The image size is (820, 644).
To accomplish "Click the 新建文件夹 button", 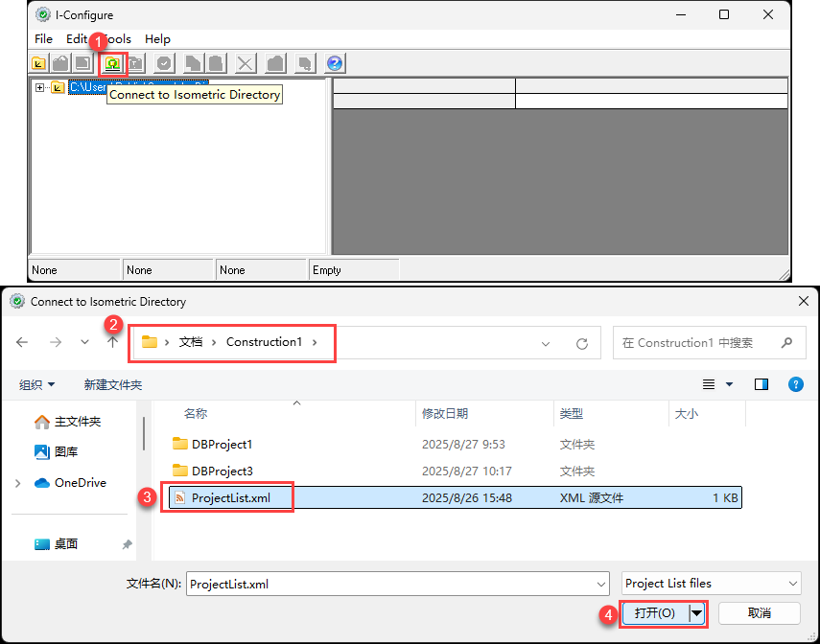I will click(113, 384).
